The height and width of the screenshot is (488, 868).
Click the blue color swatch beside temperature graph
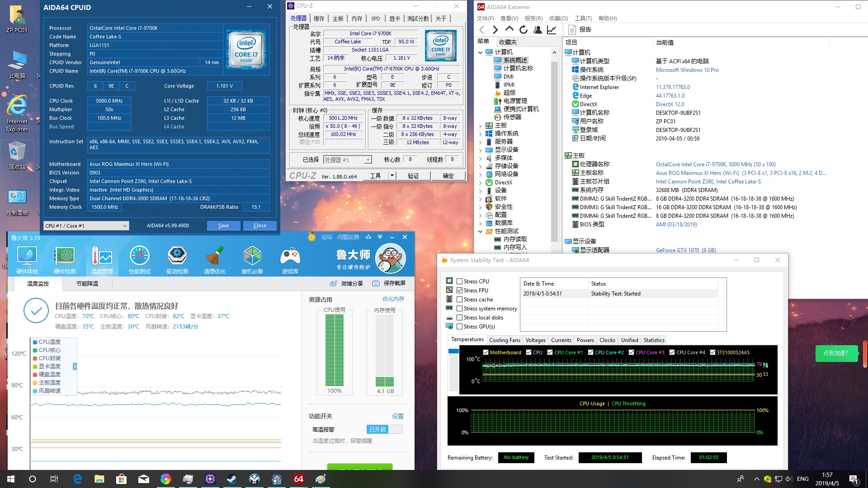coord(453,351)
